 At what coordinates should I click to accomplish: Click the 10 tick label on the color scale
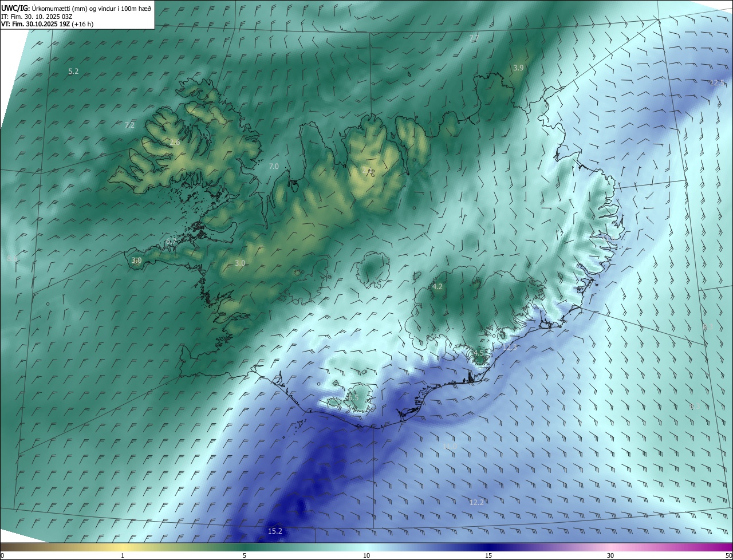(366, 555)
